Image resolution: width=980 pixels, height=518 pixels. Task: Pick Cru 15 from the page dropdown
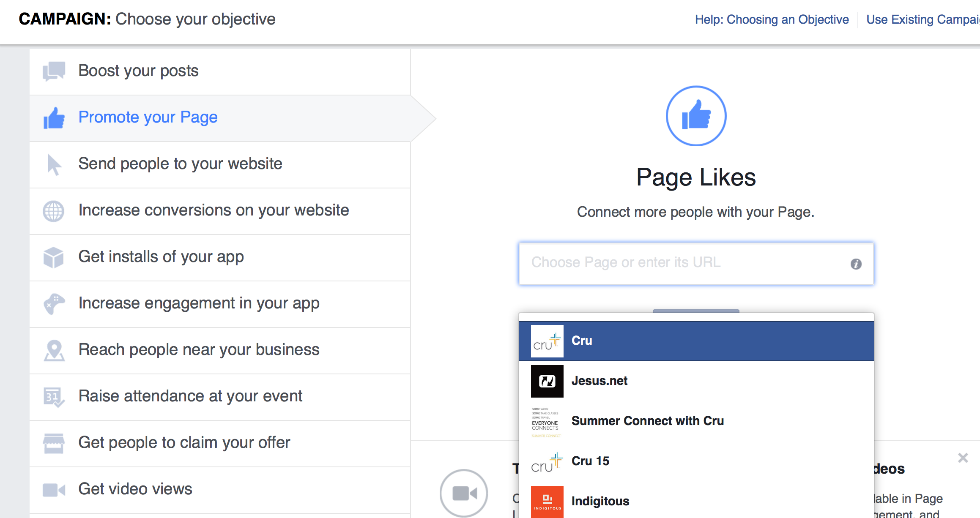point(696,461)
